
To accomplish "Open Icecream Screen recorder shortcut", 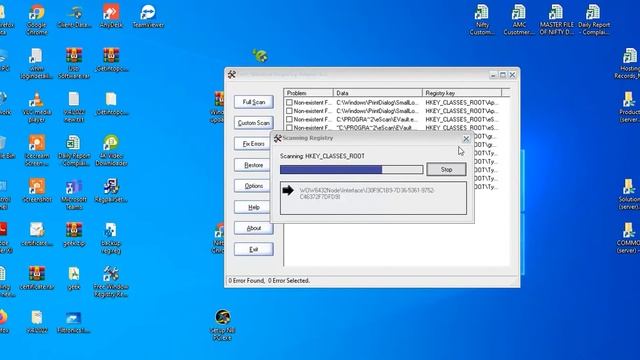I will 37,151.
